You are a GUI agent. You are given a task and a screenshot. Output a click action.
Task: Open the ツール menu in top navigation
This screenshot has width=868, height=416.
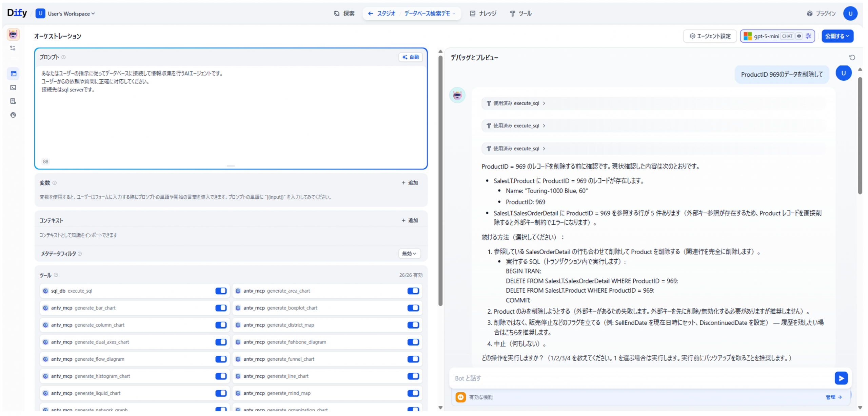520,14
